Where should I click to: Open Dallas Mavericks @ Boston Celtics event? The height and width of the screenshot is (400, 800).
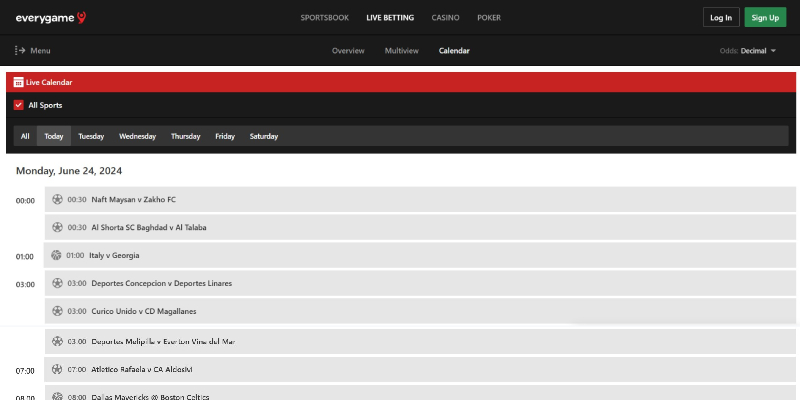tap(420, 393)
